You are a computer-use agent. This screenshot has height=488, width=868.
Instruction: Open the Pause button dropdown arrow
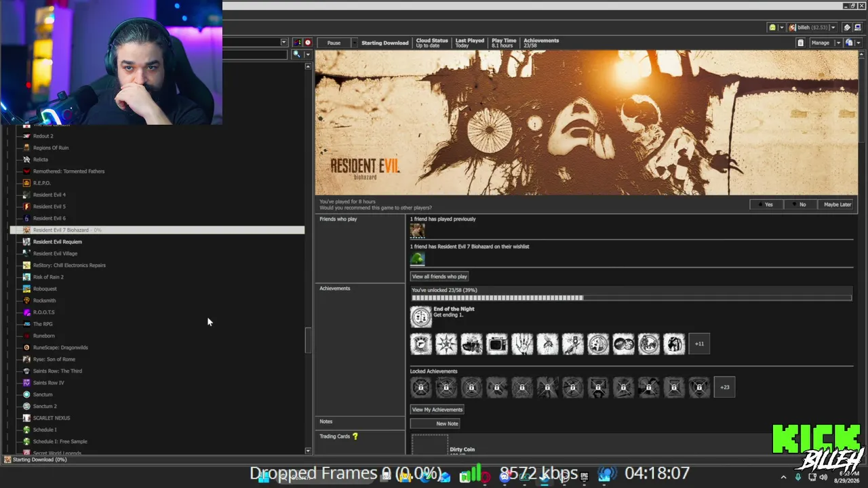354,43
